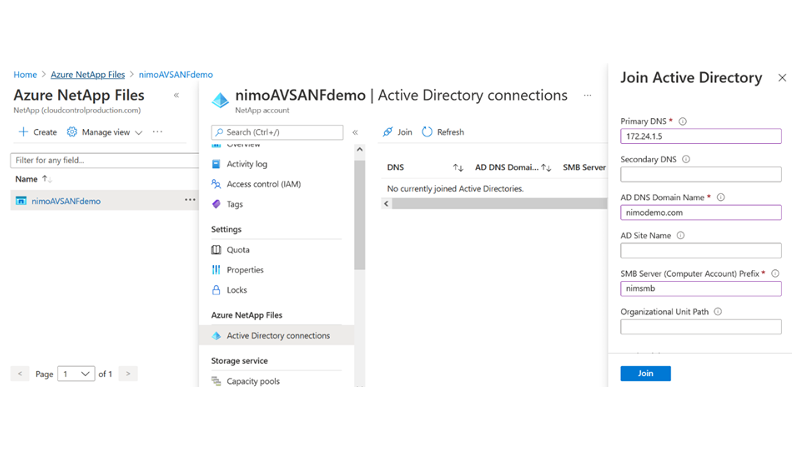Click into the Secondary DNS field
This screenshot has width=800, height=450.
point(700,174)
